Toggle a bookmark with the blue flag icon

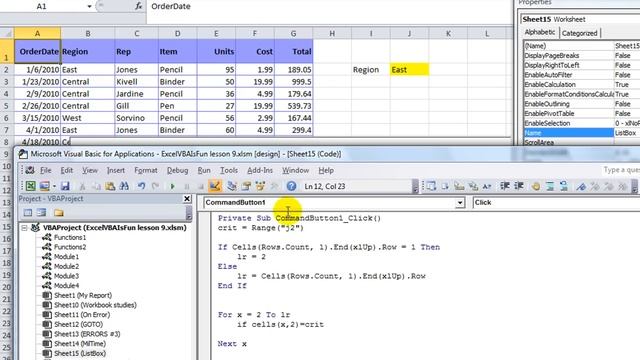581,186
